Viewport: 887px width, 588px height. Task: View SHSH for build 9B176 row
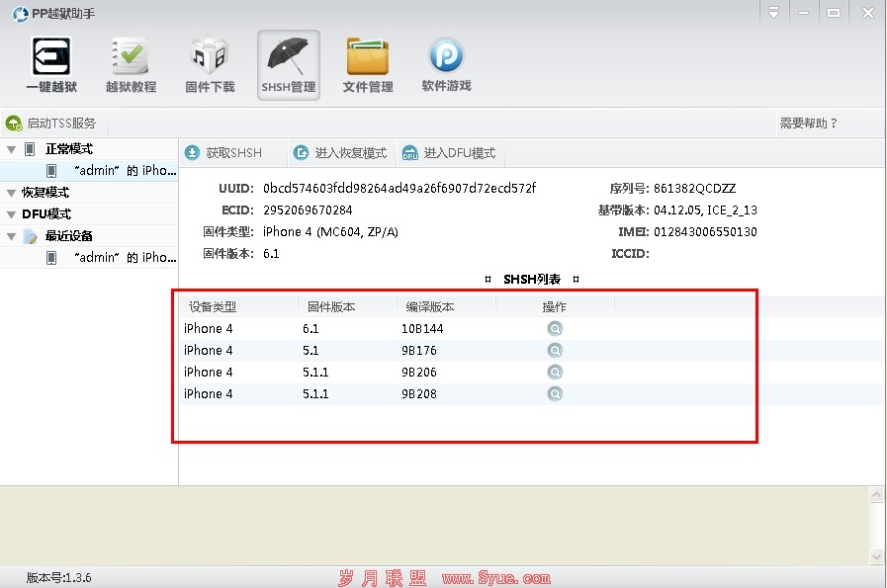(555, 350)
